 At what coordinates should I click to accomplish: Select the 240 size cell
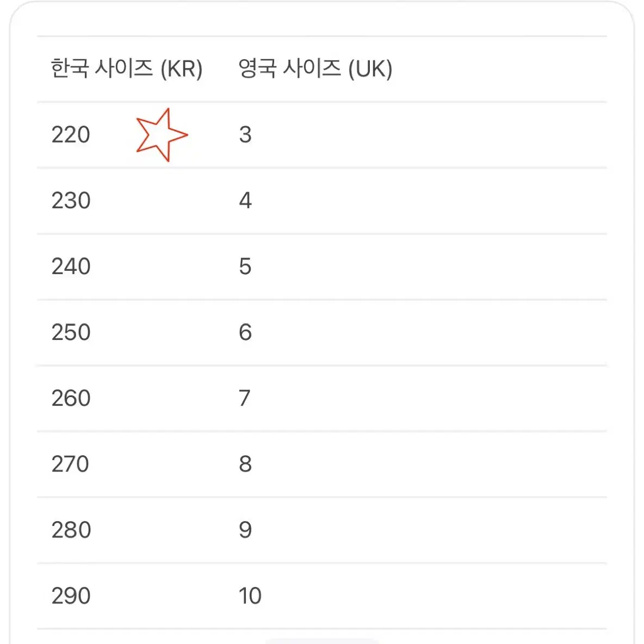[71, 267]
